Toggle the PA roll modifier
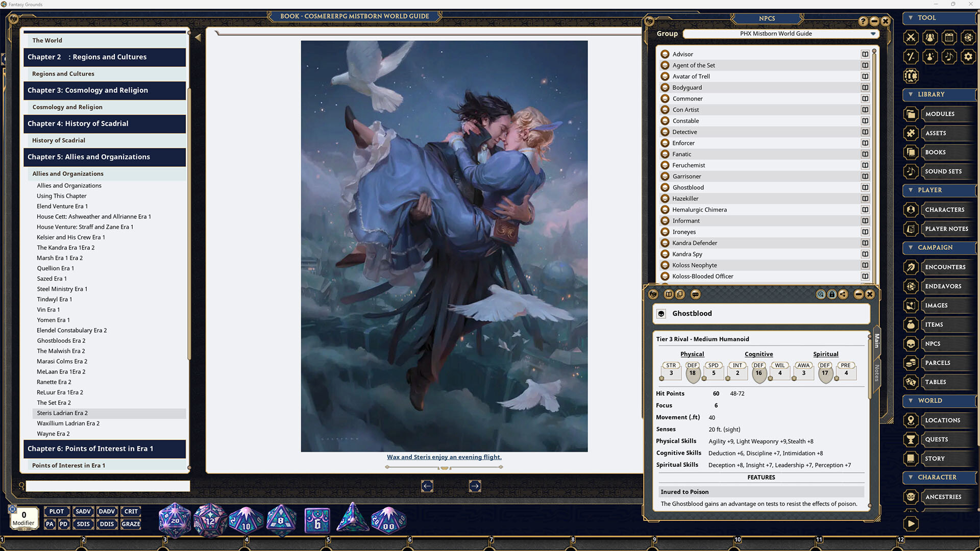This screenshot has height=551, width=980. [50, 524]
